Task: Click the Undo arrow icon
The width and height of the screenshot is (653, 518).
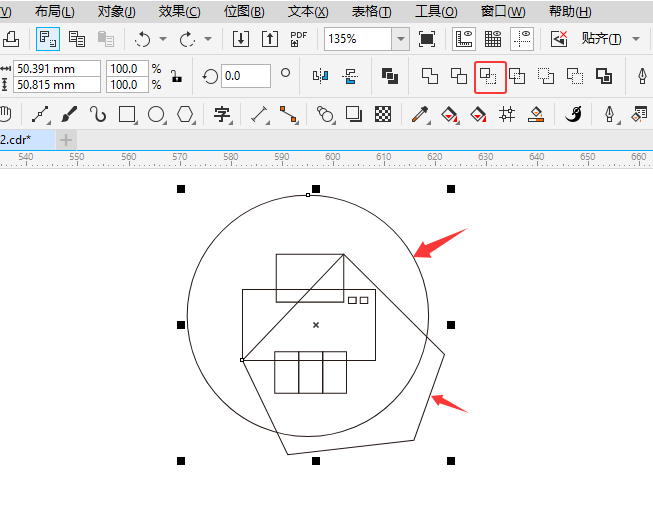Action: point(142,40)
